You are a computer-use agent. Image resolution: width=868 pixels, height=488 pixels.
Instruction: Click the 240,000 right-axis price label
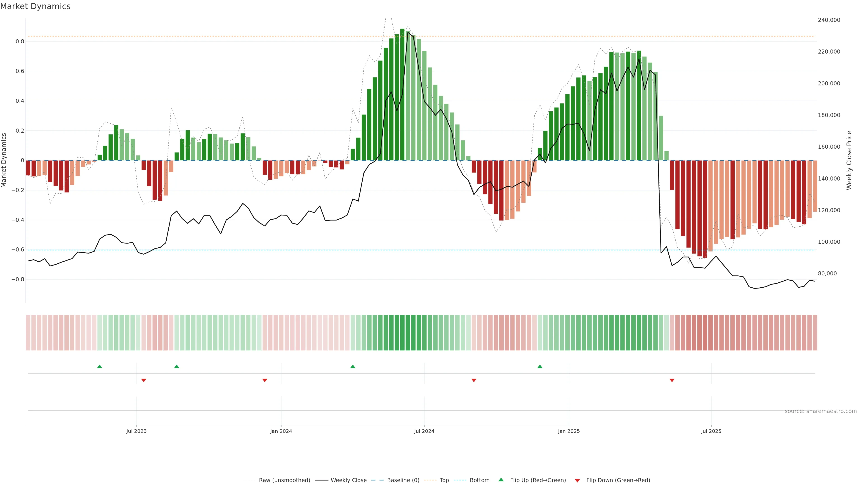[x=829, y=20]
